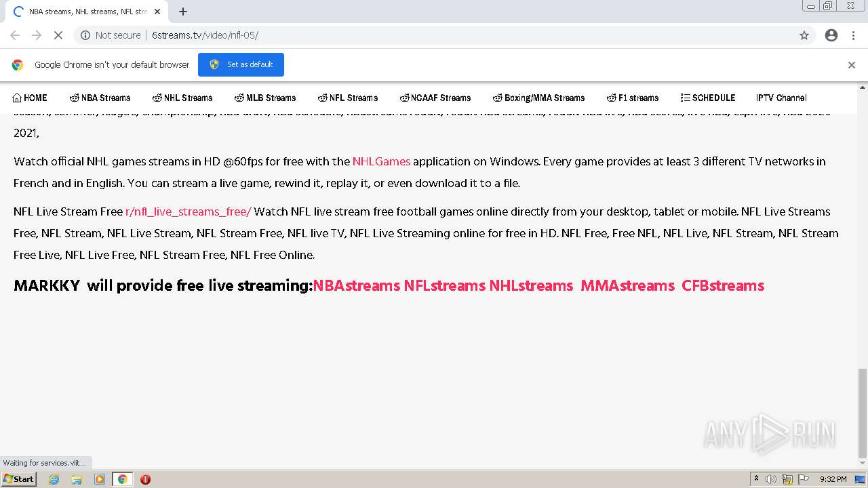Open NHL Streams menu item
The width and height of the screenshot is (868, 488).
182,98
